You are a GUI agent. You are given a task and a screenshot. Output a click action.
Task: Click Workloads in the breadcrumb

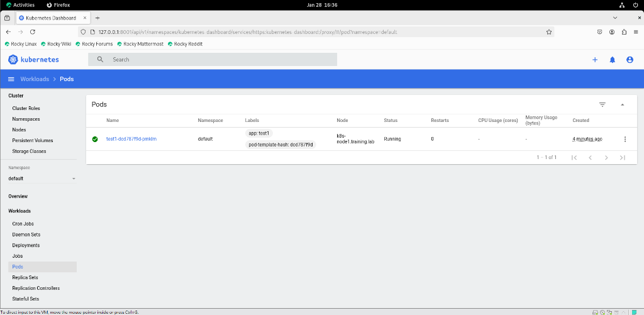click(35, 79)
